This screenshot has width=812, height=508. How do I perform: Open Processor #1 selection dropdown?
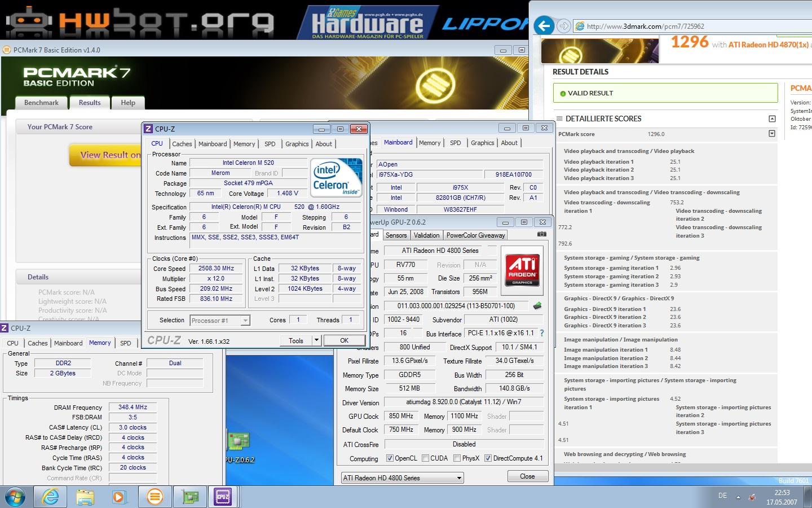click(x=220, y=320)
